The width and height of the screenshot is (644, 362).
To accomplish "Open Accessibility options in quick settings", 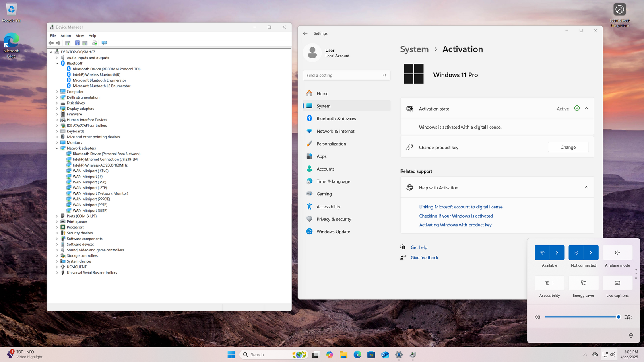I will 549,283.
